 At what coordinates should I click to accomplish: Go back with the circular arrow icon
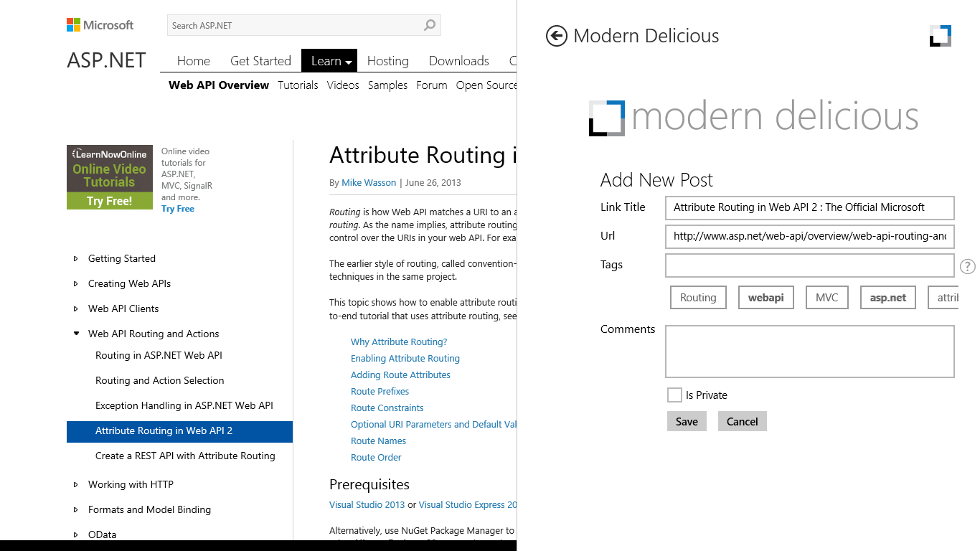tap(557, 36)
